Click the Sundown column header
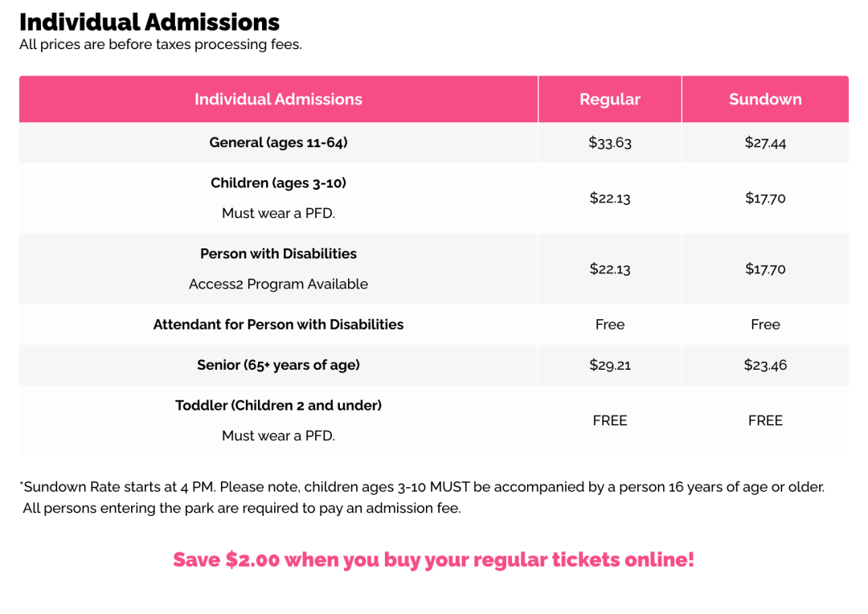Viewport: 868px width, 614px height. point(766,99)
